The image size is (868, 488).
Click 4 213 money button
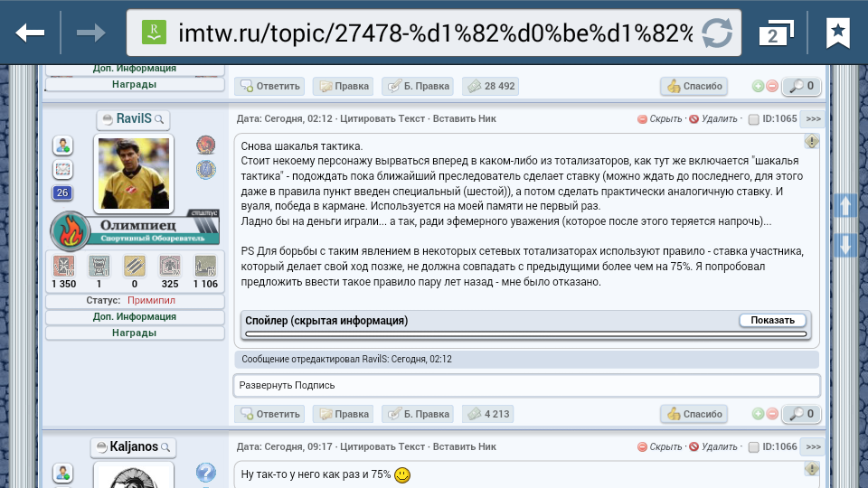click(x=487, y=414)
